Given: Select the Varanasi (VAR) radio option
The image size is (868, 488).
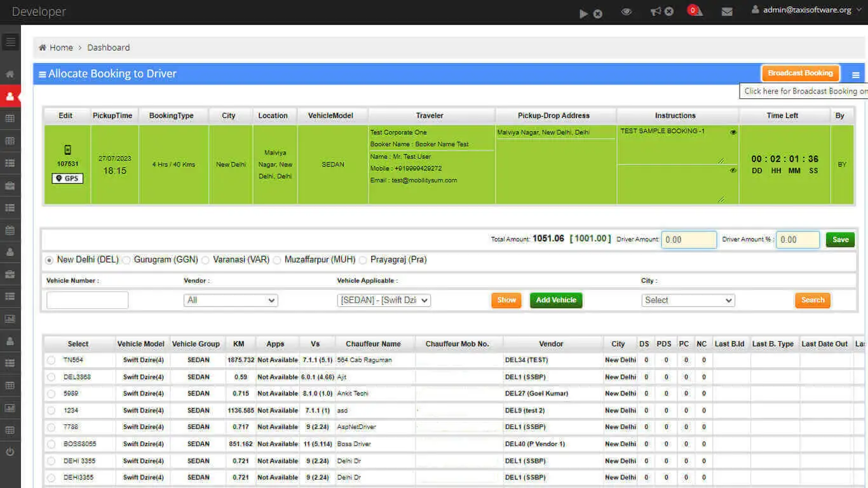Looking at the screenshot, I should coord(205,260).
